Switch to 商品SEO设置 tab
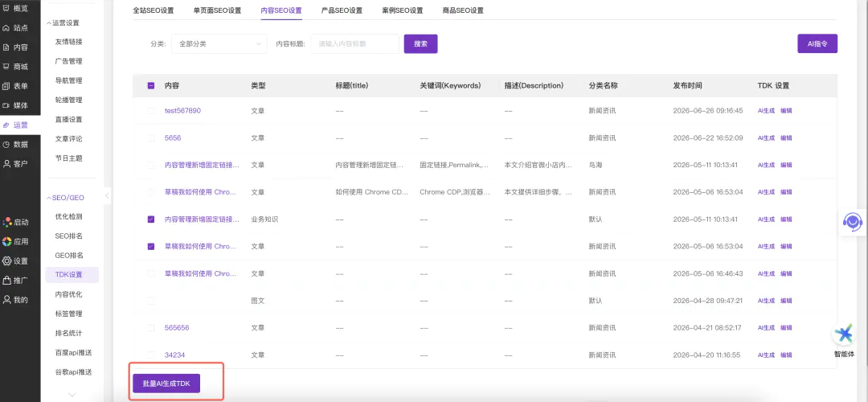This screenshot has width=868, height=402. [x=464, y=10]
